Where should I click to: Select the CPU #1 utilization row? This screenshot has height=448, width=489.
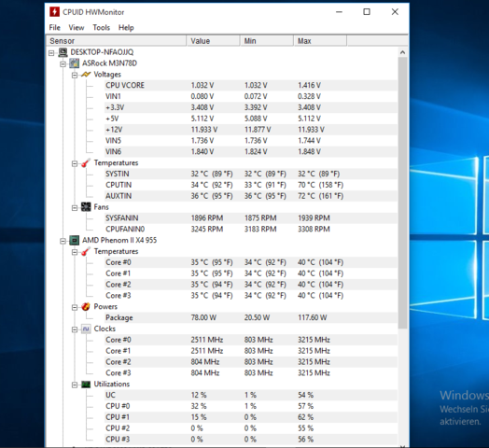251,417
